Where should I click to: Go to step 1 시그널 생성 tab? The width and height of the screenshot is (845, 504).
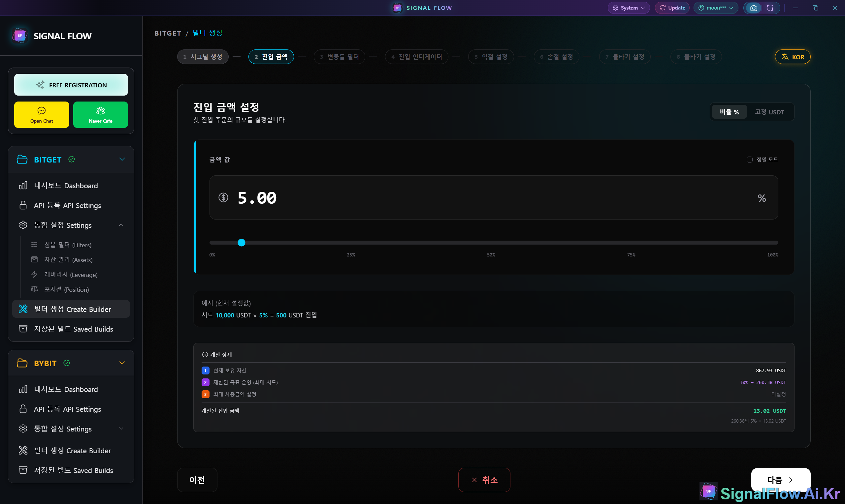coord(203,57)
